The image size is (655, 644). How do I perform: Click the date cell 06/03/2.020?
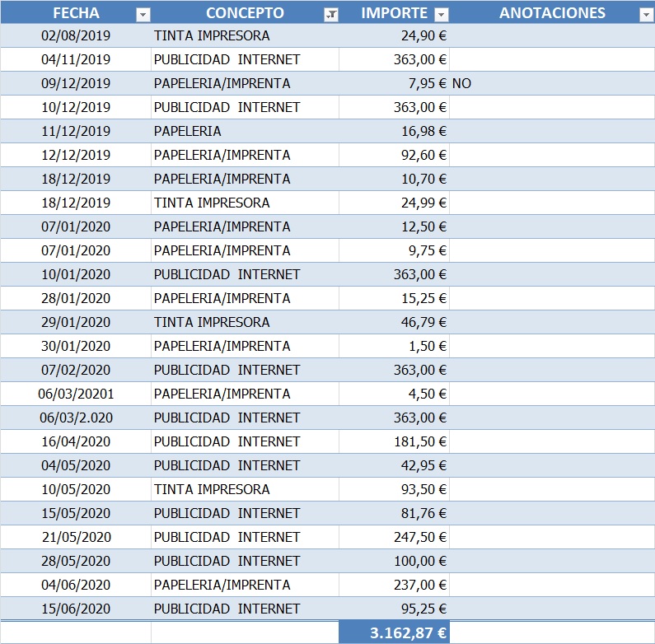(x=76, y=418)
